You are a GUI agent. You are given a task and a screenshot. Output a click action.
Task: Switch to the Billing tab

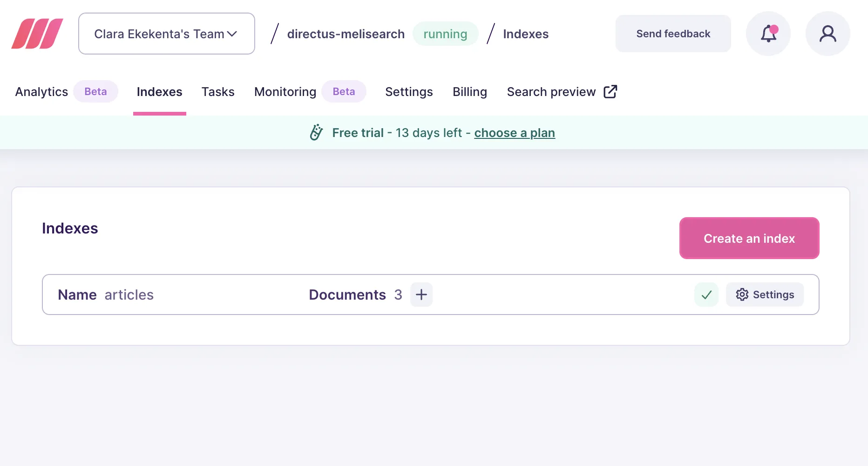[x=469, y=92]
